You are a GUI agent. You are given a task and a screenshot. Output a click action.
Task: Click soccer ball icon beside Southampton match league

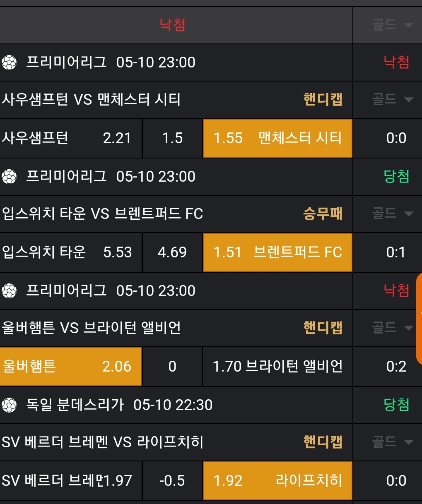click(x=9, y=62)
